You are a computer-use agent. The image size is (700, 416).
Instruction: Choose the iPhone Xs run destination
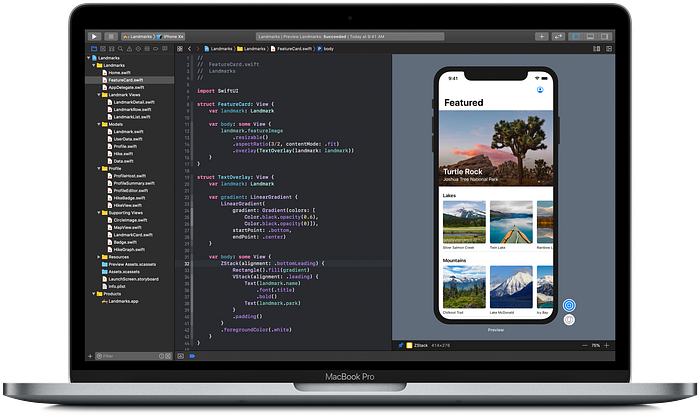171,37
